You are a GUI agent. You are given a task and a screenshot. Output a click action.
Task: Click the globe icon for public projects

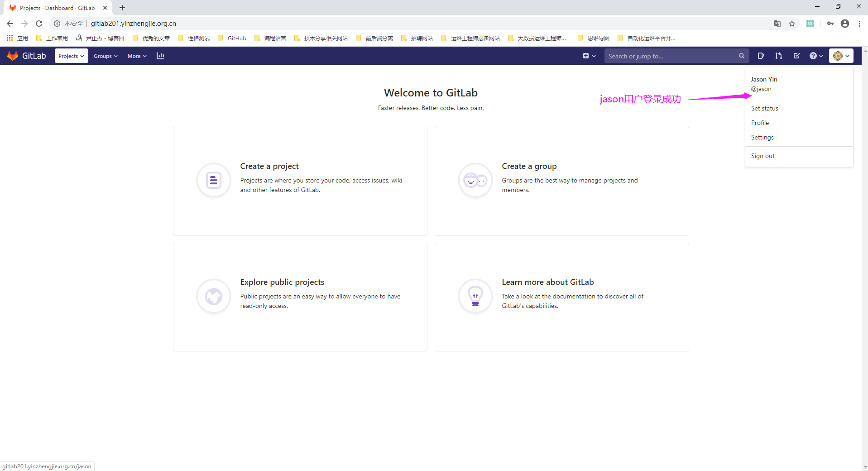point(214,296)
